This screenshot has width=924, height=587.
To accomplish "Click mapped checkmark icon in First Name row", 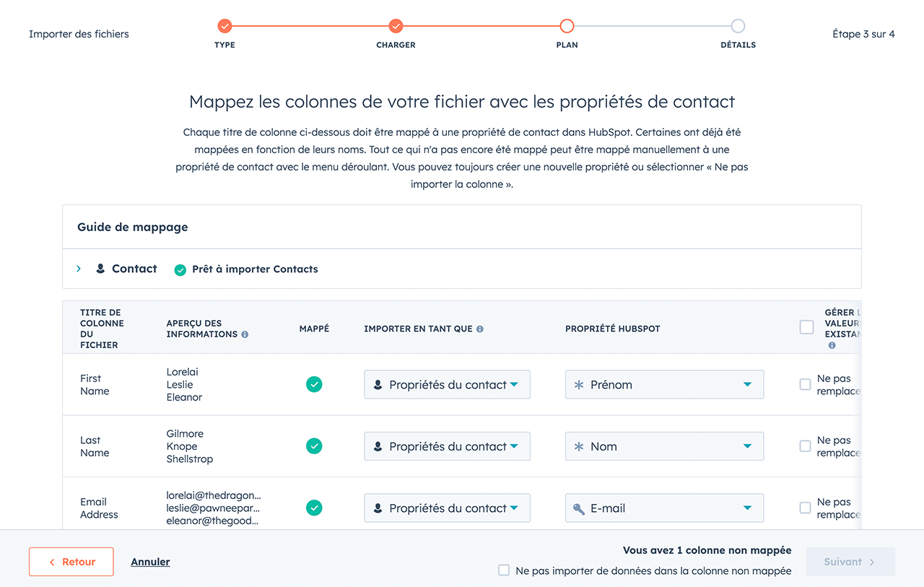I will pyautogui.click(x=314, y=385).
